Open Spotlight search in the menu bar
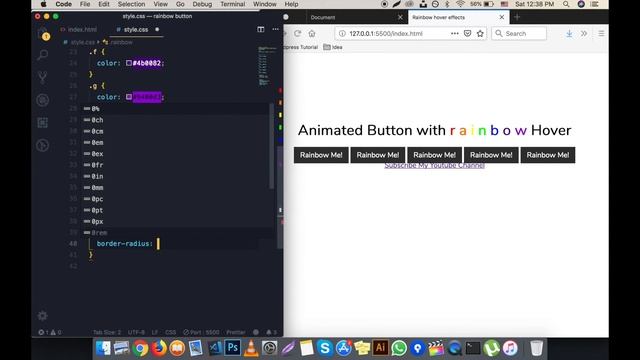640x360 pixels. (x=566, y=4)
